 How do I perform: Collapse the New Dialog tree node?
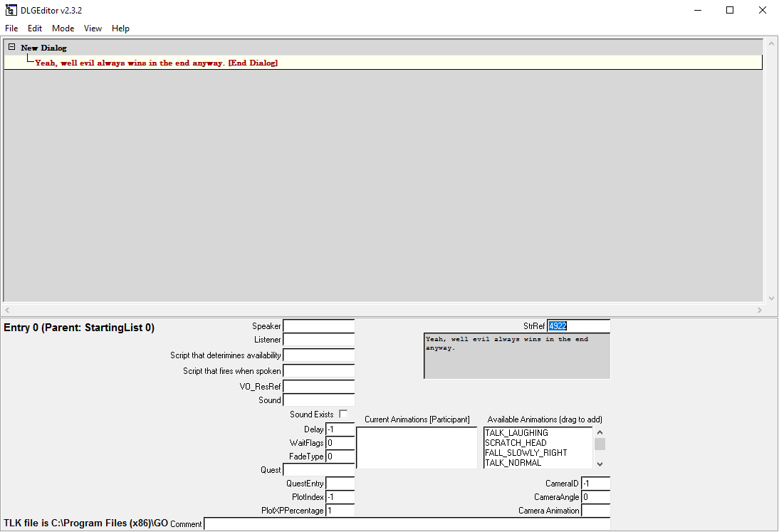point(11,48)
